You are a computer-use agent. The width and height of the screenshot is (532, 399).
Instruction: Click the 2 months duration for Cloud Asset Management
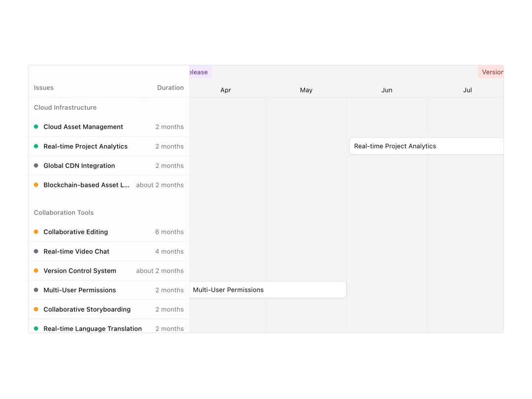point(169,127)
